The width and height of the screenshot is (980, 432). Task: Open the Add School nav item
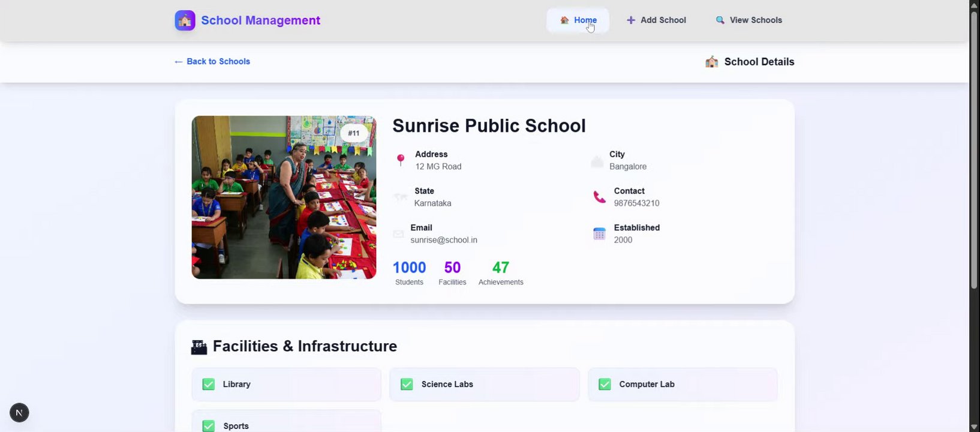coord(656,20)
